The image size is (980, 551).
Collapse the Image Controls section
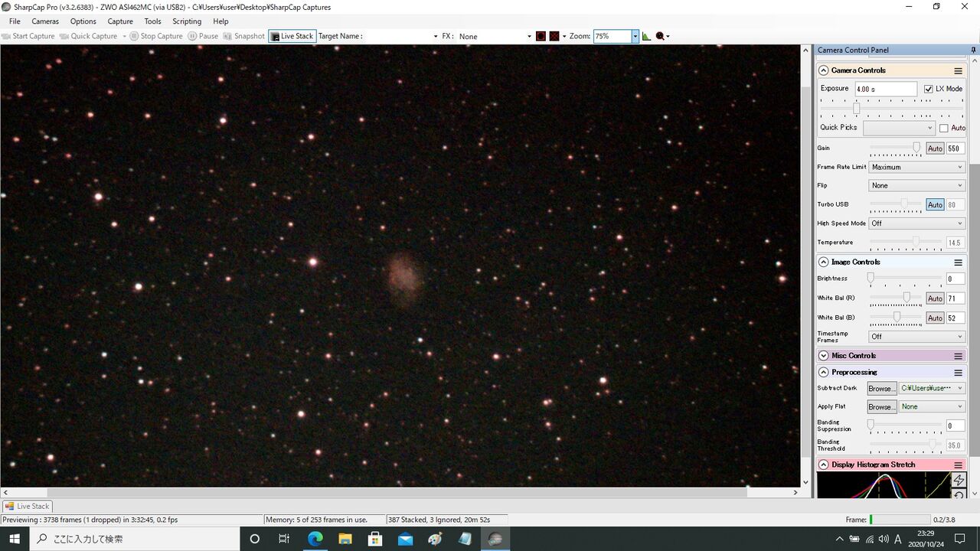[824, 262]
